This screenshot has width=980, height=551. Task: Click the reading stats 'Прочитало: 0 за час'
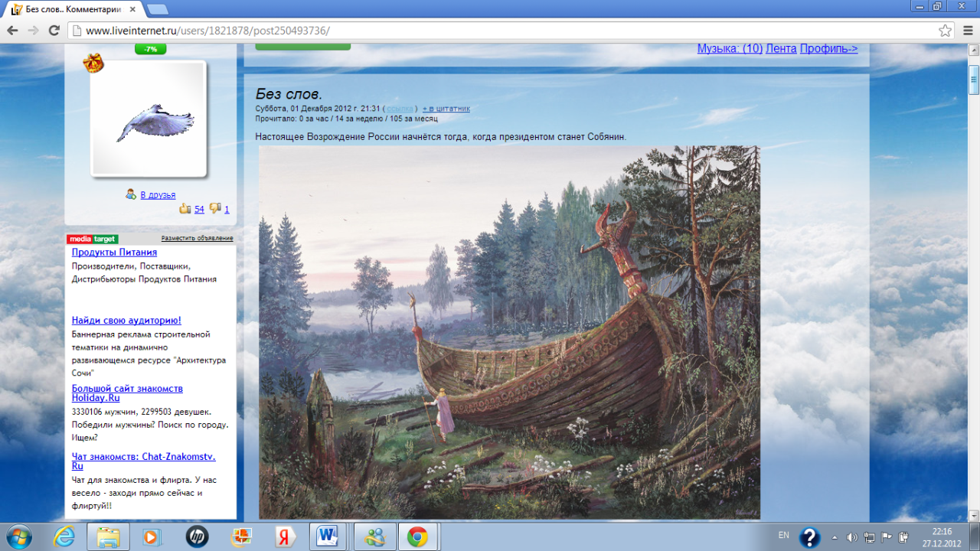pyautogui.click(x=291, y=119)
